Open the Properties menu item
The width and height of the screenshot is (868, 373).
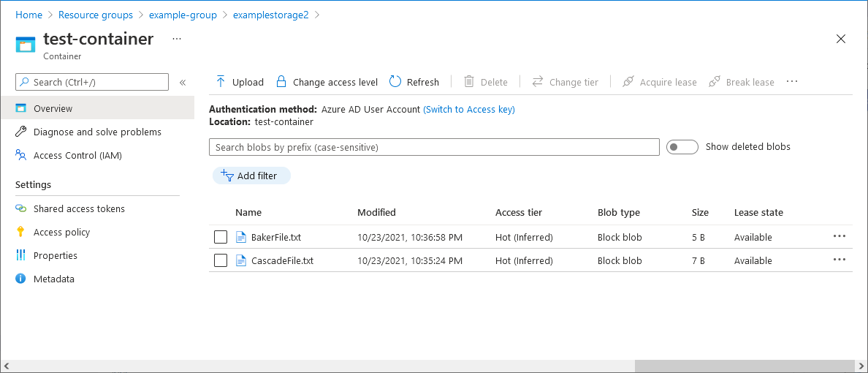(x=55, y=255)
